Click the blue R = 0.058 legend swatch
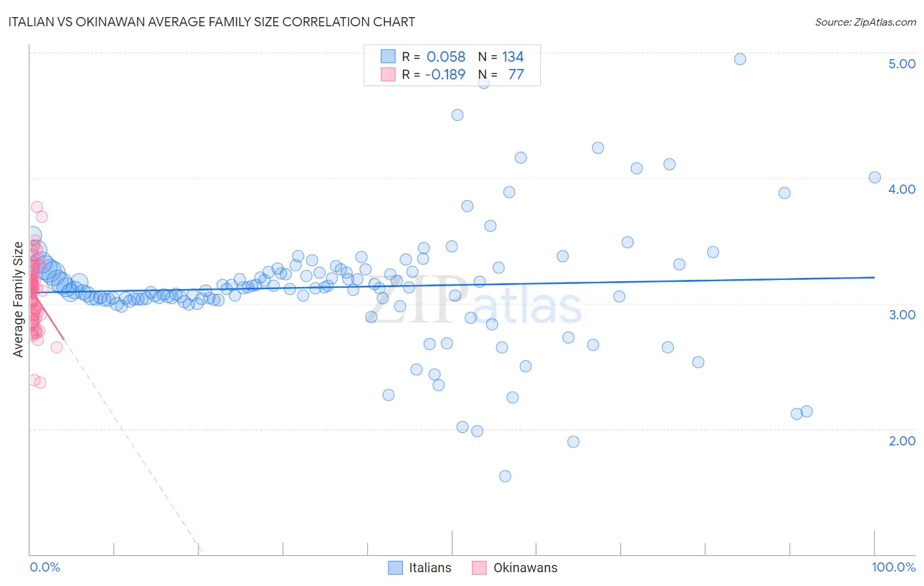 (388, 56)
